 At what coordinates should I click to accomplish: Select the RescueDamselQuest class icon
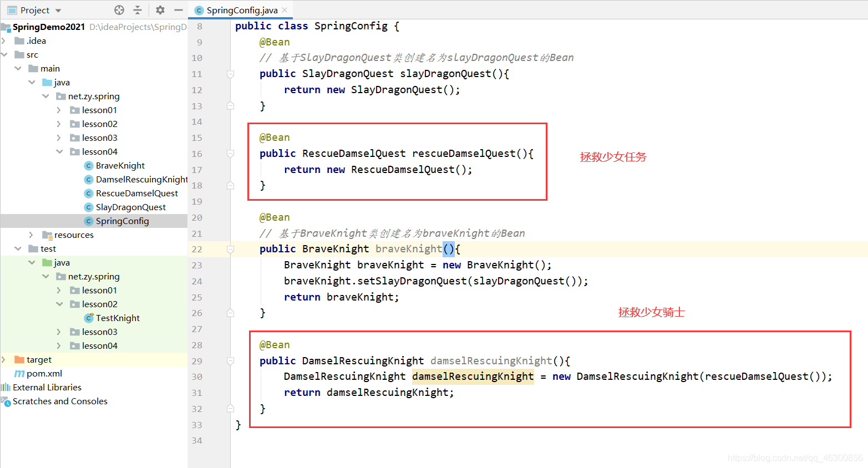pos(88,193)
